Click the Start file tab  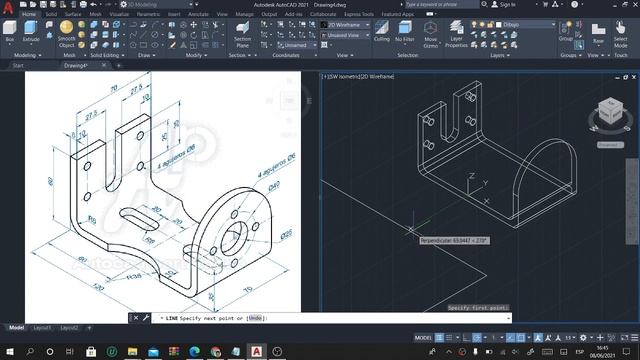click(18, 65)
